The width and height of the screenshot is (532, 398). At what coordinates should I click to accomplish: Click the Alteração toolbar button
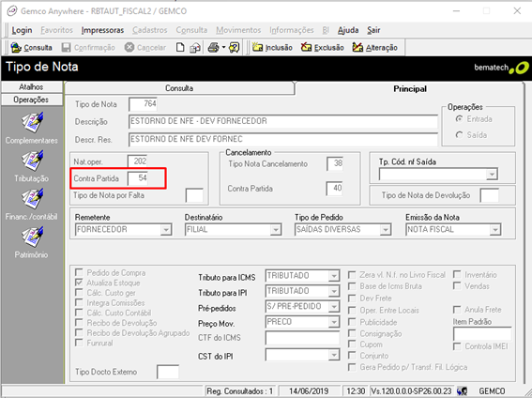click(374, 48)
